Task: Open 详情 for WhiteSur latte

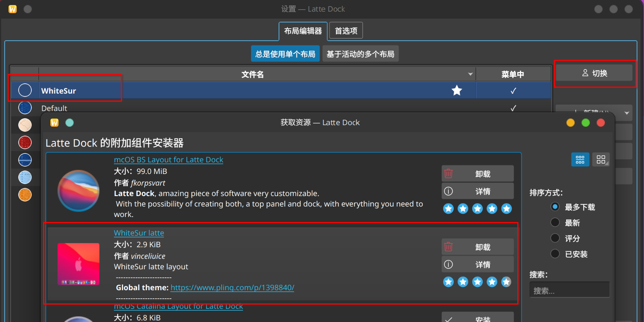Action: [x=478, y=264]
